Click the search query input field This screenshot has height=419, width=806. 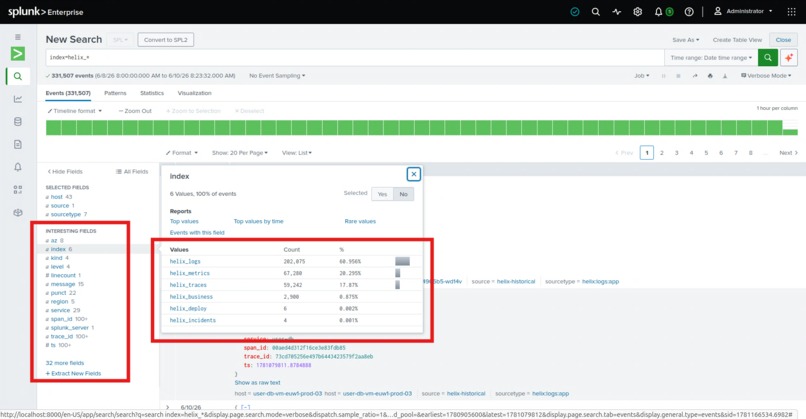(x=355, y=58)
